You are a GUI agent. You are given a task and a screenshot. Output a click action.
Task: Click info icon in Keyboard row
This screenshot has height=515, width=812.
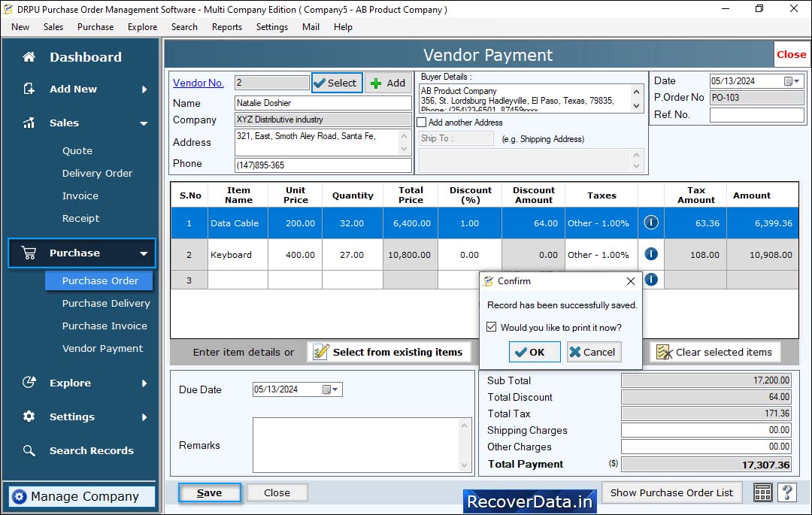click(x=651, y=254)
